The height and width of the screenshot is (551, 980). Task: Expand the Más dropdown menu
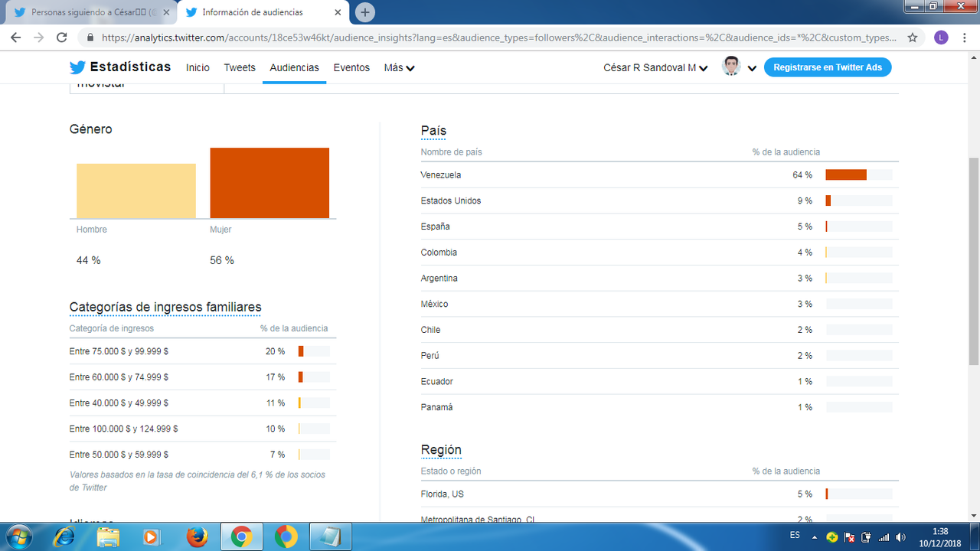[x=399, y=67]
